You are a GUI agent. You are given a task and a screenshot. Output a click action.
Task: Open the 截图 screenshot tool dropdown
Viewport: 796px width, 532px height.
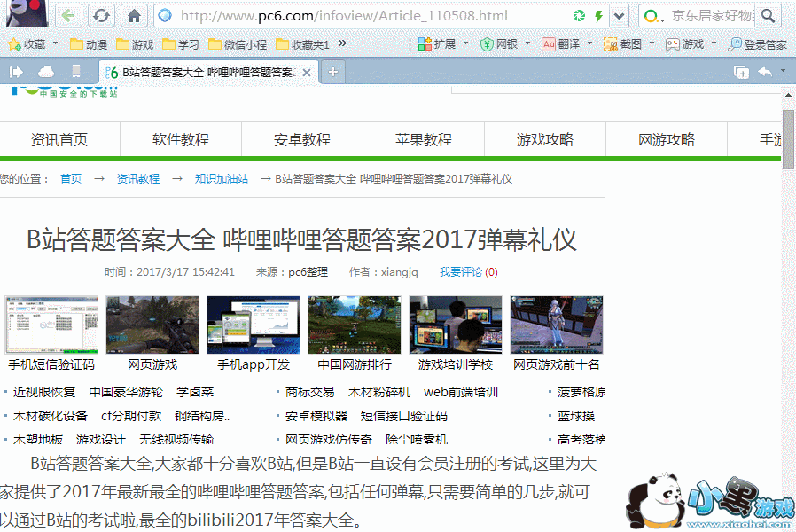point(652,43)
